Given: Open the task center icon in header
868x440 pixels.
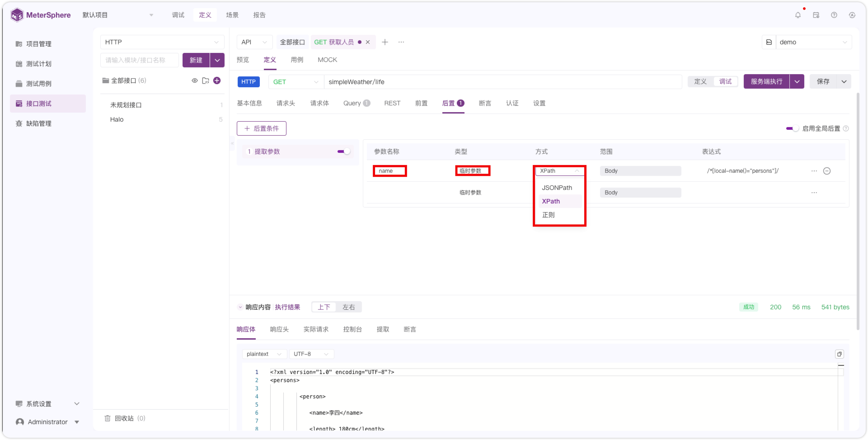Looking at the screenshot, I should [x=816, y=15].
